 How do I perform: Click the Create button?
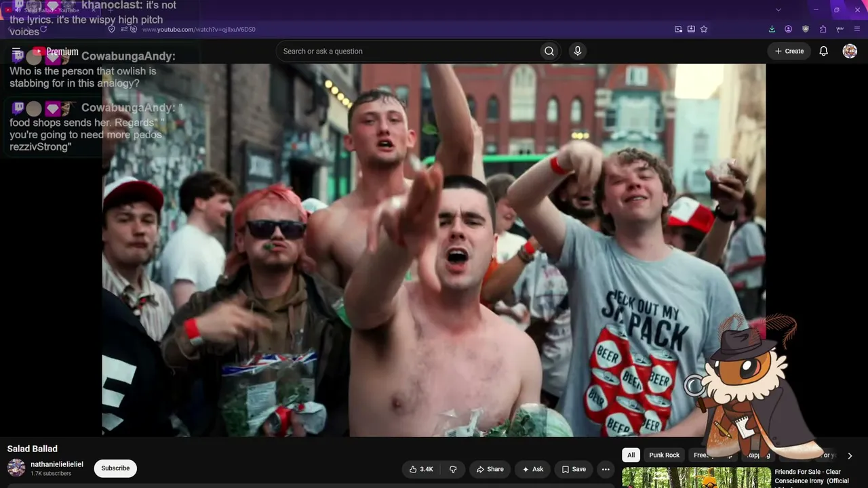pos(789,51)
